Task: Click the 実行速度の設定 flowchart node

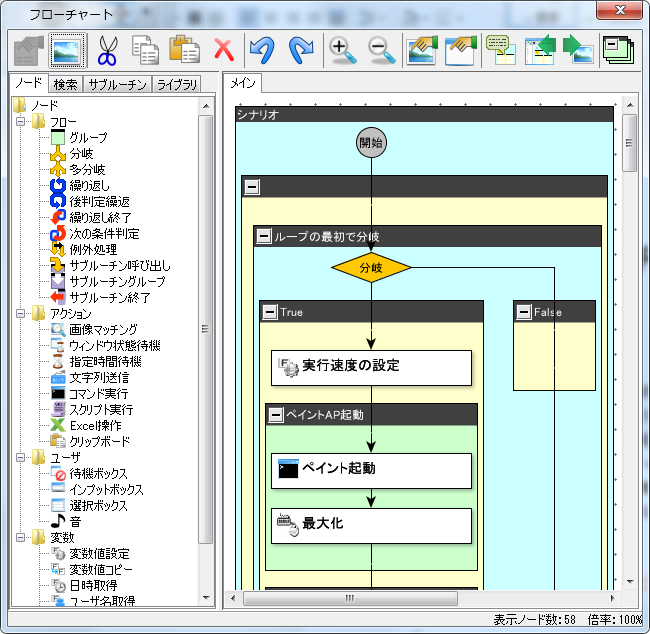Action: coord(371,368)
